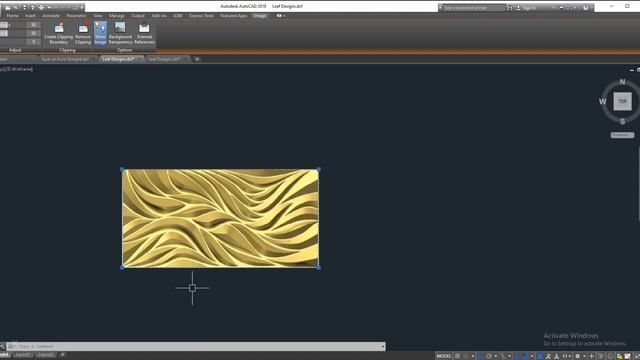This screenshot has width=640, height=360.
Task: Toggle Background Transparency for the image
Action: 120,33
